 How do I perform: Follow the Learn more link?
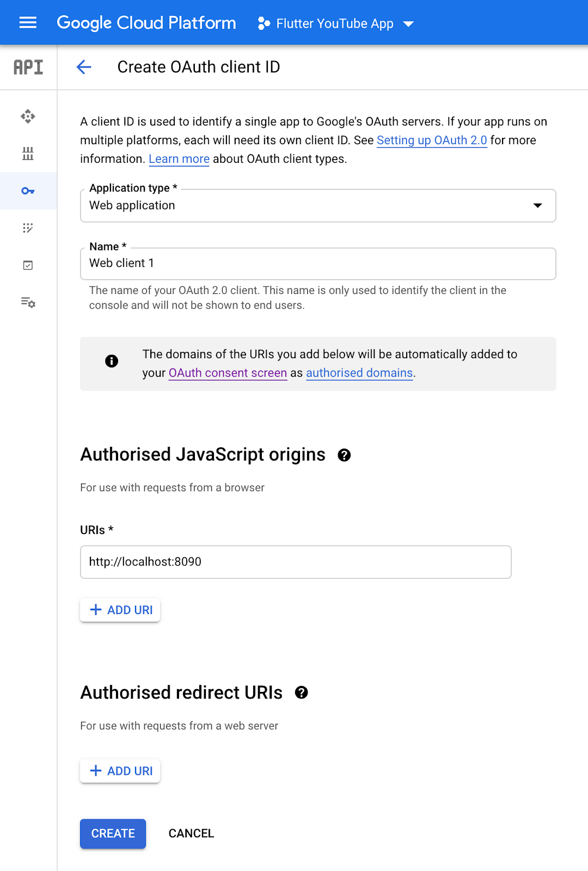click(x=179, y=159)
